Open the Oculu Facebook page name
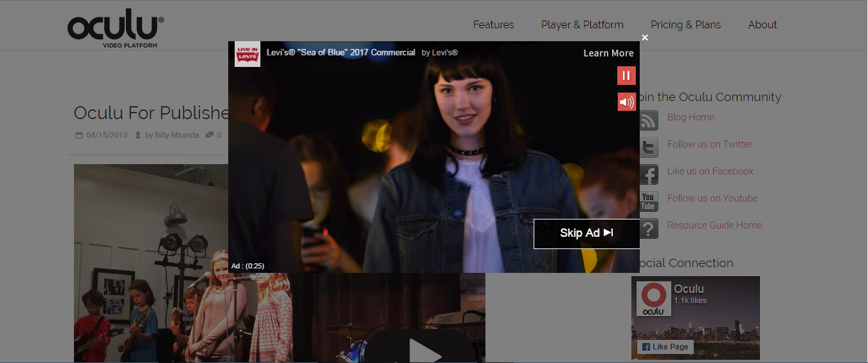868x363 pixels. [689, 289]
